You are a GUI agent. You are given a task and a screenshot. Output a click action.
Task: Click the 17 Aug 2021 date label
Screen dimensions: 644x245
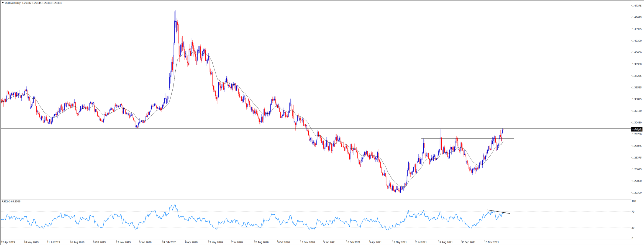coord(446,242)
